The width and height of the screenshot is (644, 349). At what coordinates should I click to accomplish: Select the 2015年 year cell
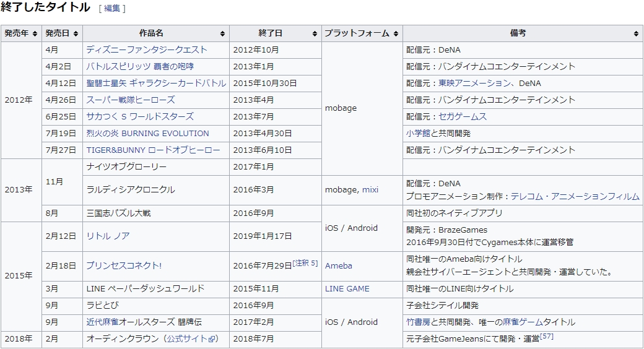click(x=21, y=276)
